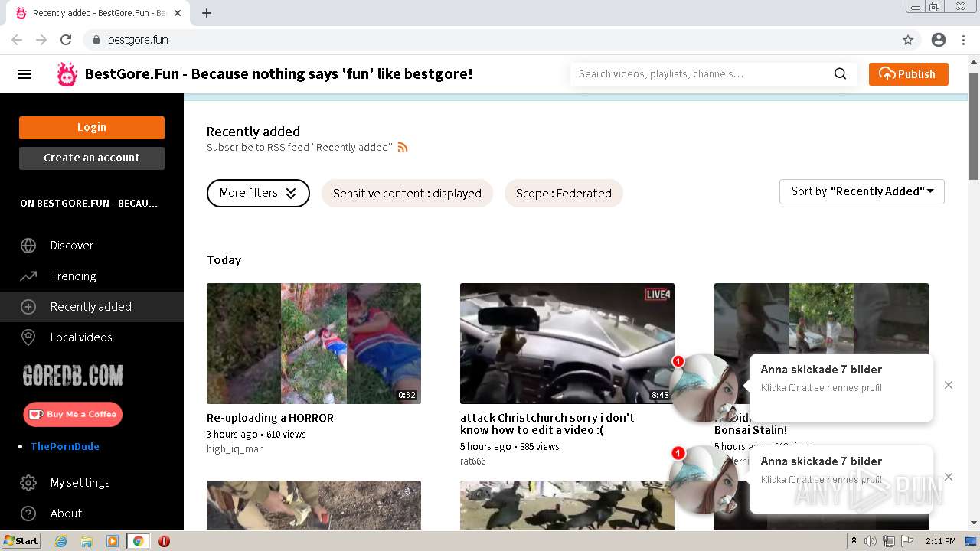Reload the page
Screen dimensions: 980x551
coord(66,40)
